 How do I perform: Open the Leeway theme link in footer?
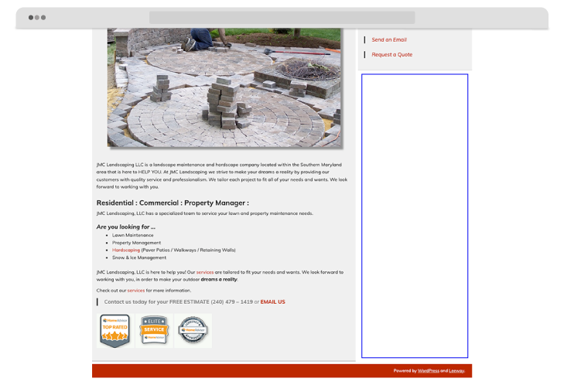click(456, 371)
